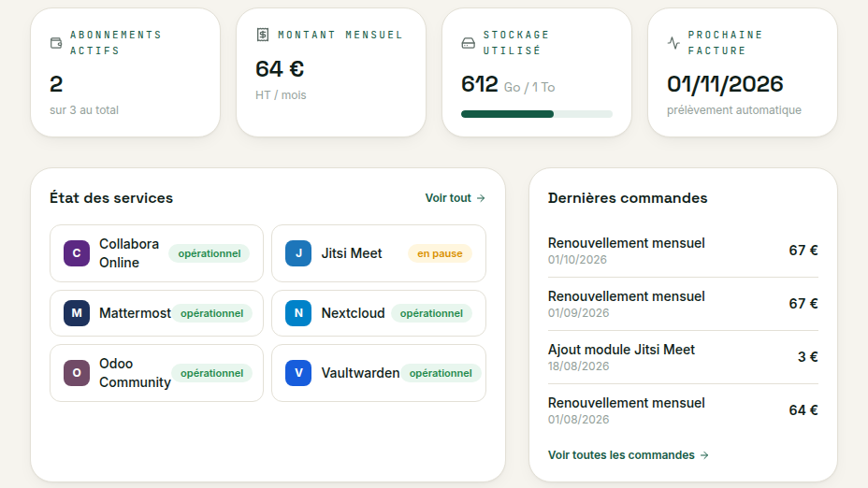Open Voir toutes les commandes link
Image resolution: width=868 pixels, height=488 pixels.
(x=629, y=455)
